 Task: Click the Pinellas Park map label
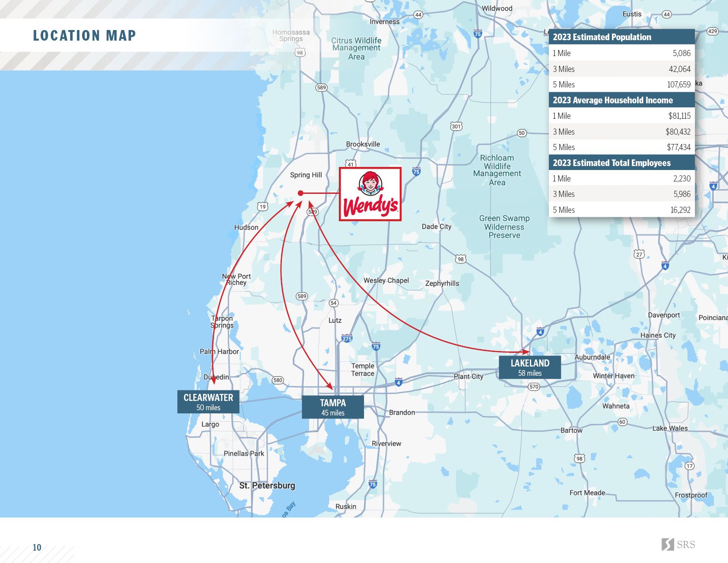(x=244, y=453)
